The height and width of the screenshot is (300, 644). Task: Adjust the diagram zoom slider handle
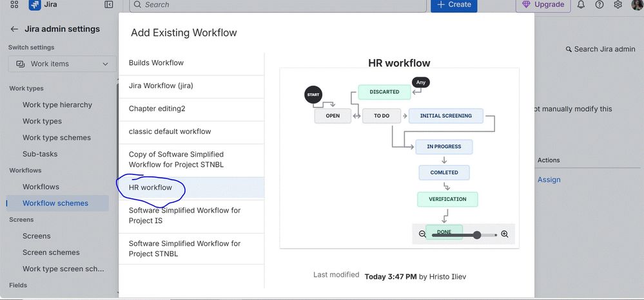477,235
